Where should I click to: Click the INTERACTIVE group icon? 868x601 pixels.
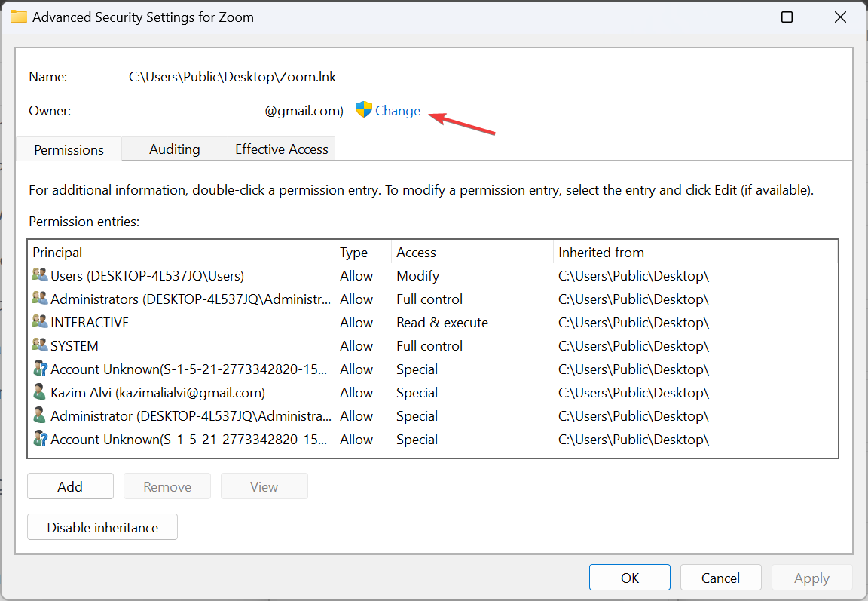[40, 321]
